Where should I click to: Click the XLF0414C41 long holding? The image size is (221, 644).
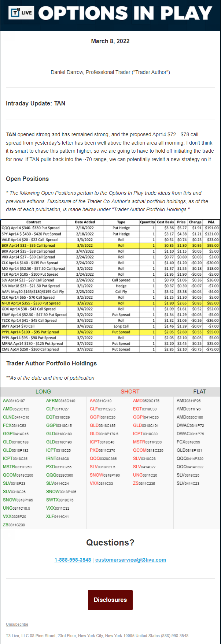(x=58, y=516)
